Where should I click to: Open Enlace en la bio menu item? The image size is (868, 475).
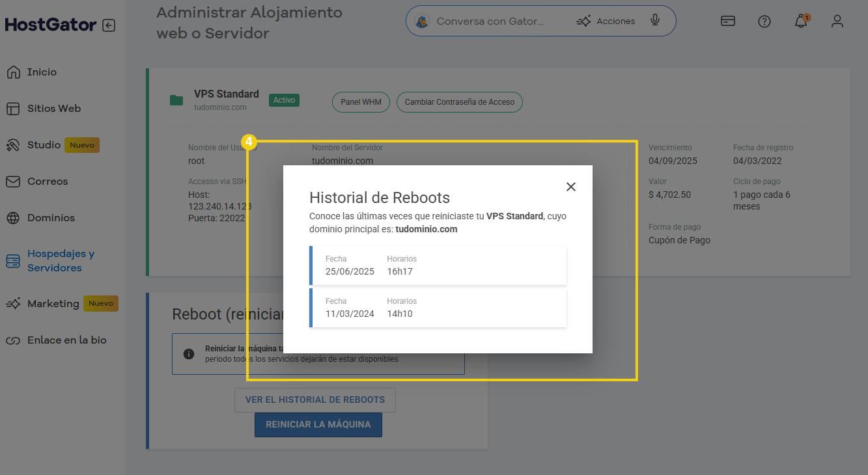coord(66,340)
